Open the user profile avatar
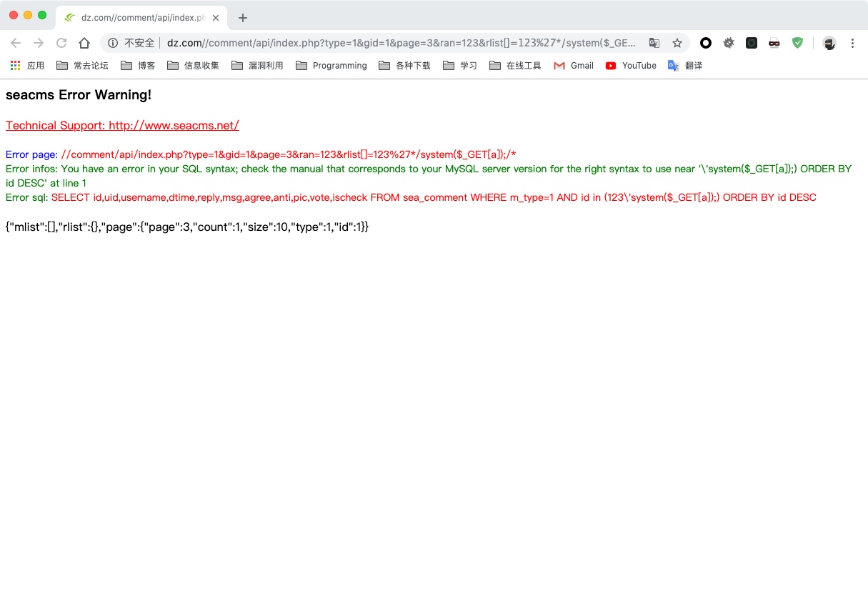Image resolution: width=868 pixels, height=609 pixels. click(829, 43)
